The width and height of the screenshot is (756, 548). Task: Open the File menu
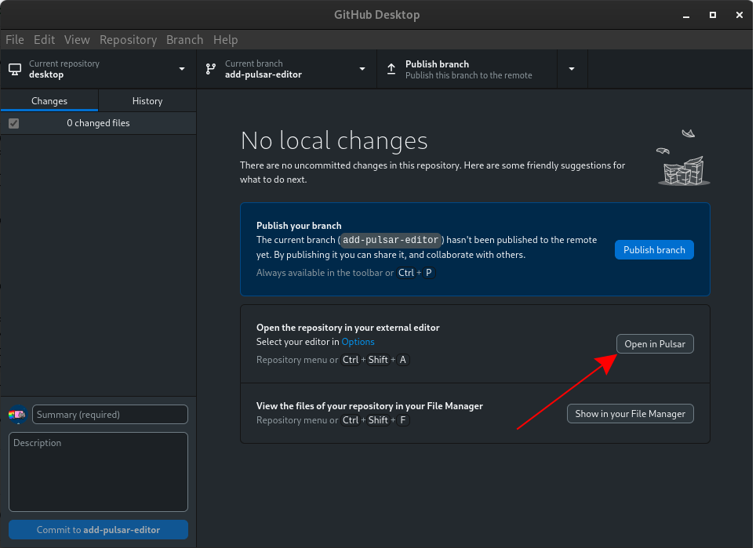tap(15, 39)
